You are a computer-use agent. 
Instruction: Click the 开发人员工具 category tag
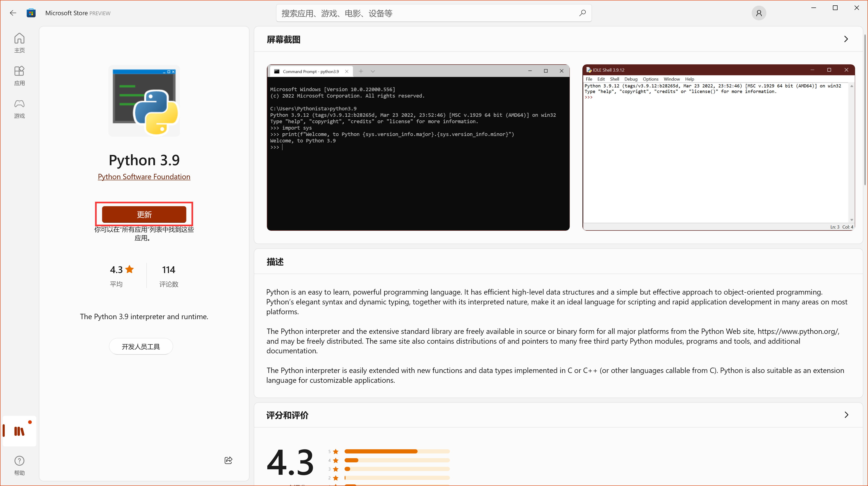coord(141,346)
